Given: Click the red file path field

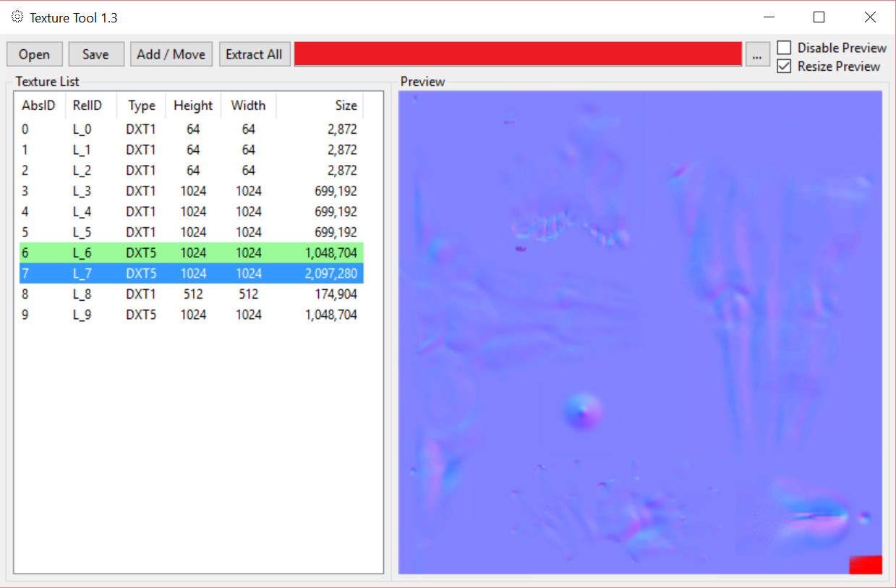Looking at the screenshot, I should pyautogui.click(x=518, y=54).
